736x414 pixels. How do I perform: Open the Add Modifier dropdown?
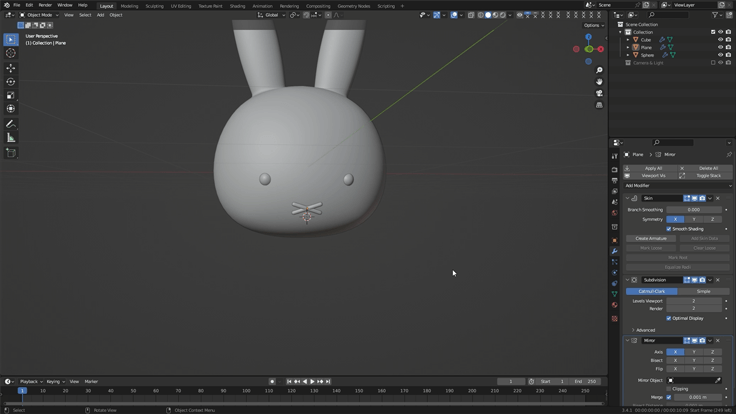coord(677,186)
